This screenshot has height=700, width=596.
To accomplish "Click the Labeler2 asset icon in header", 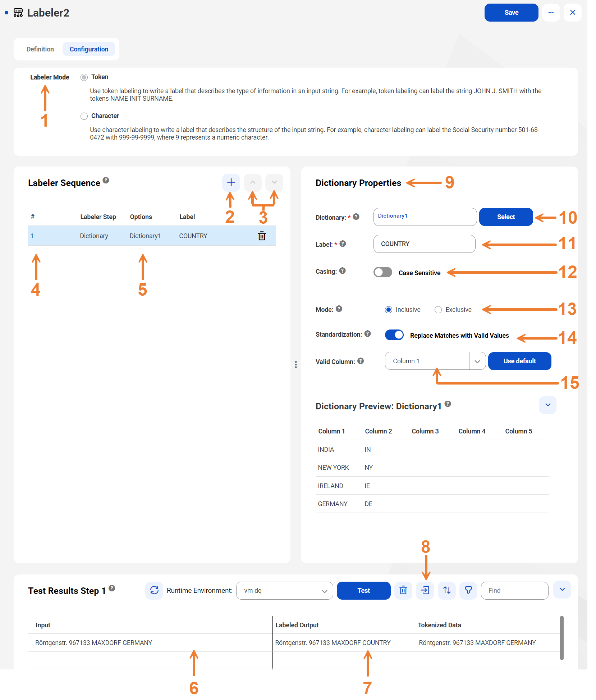I will pyautogui.click(x=18, y=13).
